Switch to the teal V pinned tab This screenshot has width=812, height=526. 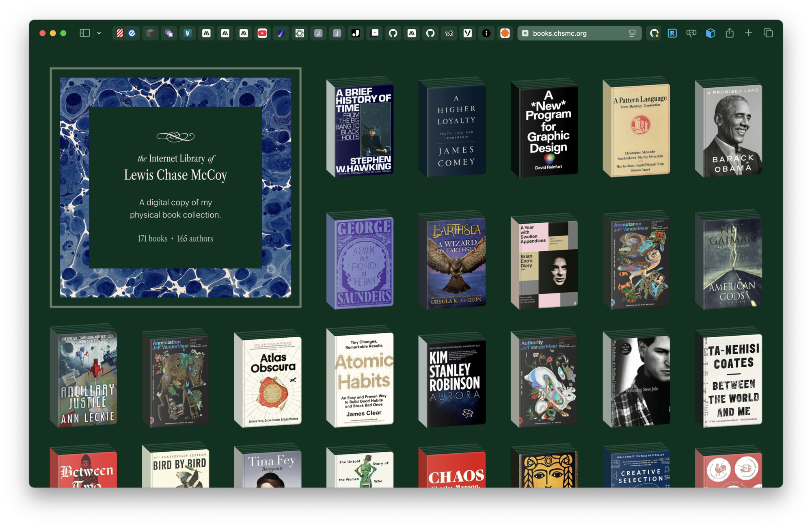tap(188, 33)
